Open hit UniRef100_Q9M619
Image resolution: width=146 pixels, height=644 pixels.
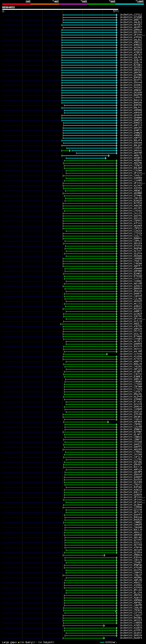point(131,30)
